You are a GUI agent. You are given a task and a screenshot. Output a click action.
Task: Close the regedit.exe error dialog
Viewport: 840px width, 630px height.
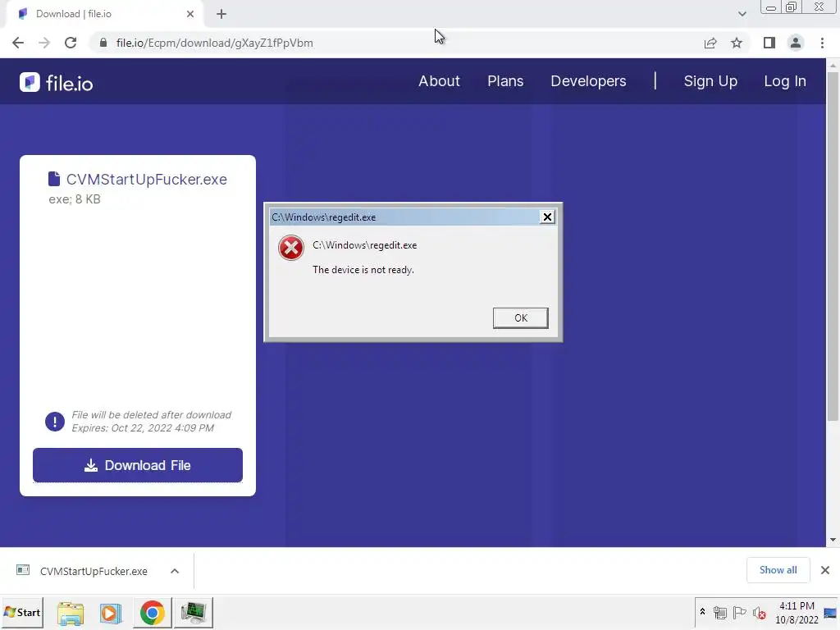547,217
